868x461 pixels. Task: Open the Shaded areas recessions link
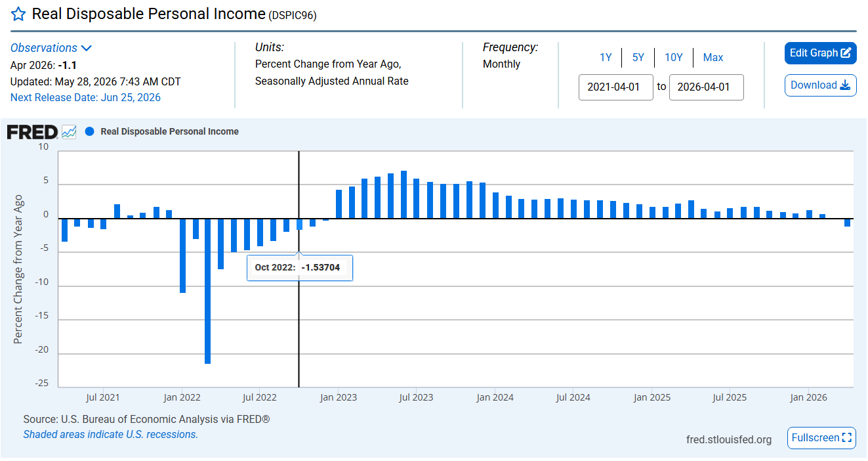110,435
